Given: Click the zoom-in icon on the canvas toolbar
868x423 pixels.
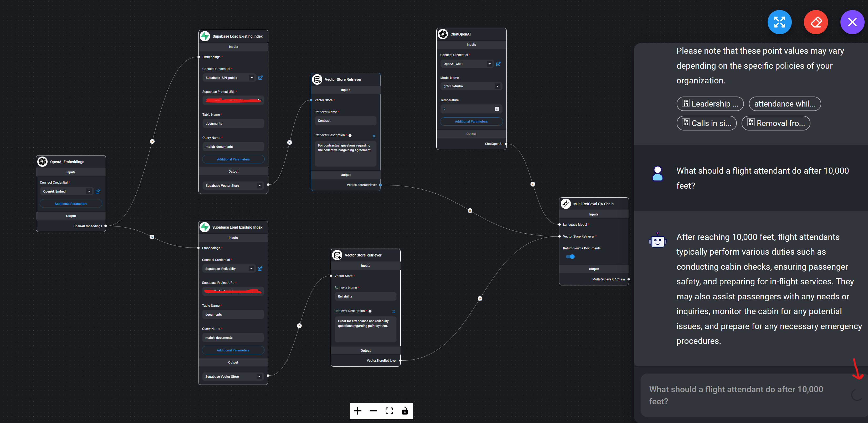Looking at the screenshot, I should [x=358, y=411].
